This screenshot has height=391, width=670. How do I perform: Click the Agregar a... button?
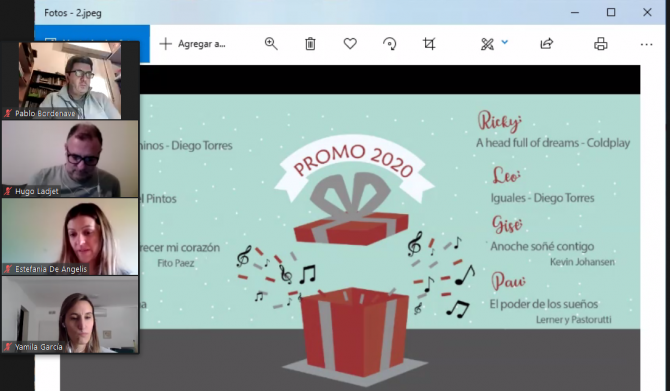click(x=192, y=44)
